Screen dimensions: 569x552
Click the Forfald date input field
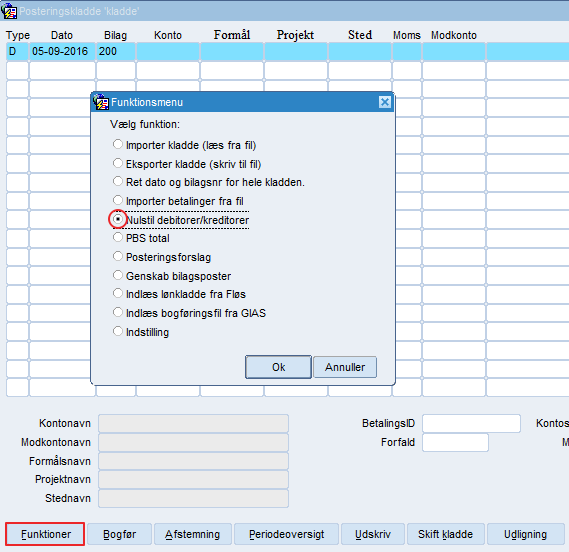pos(455,442)
